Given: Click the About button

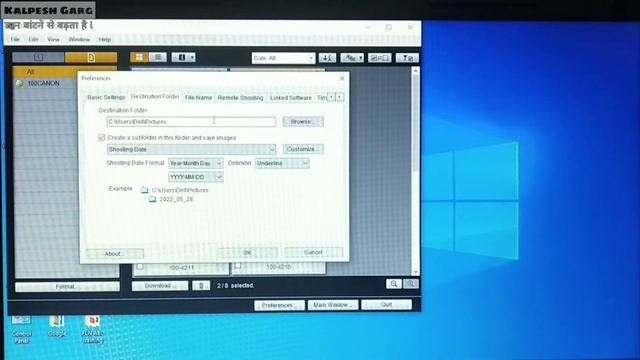Looking at the screenshot, I should pos(115,253).
